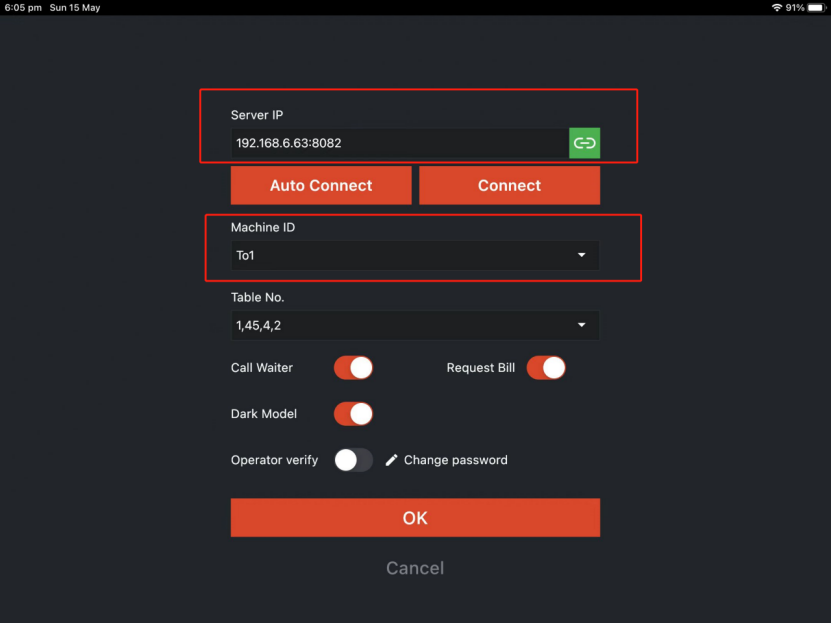Tap the Wi-Fi icon in the status bar
The width and height of the screenshot is (831, 623).
pyautogui.click(x=776, y=7)
